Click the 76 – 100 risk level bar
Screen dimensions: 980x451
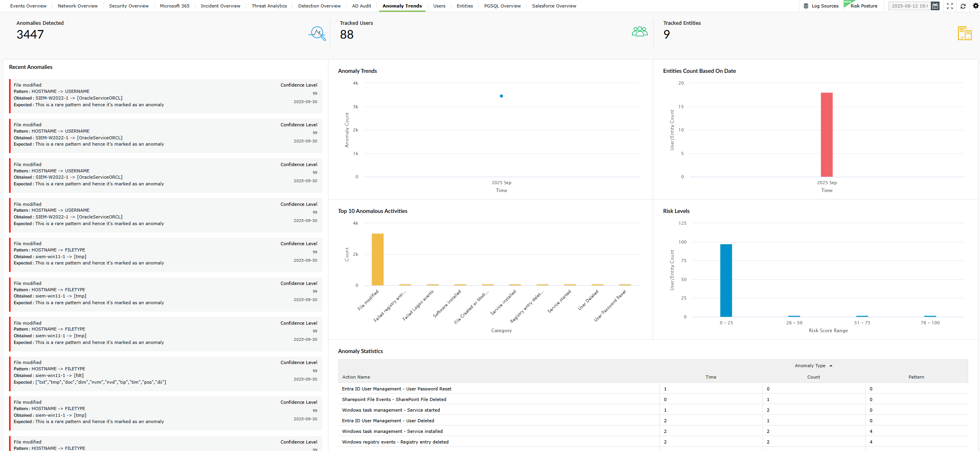930,316
